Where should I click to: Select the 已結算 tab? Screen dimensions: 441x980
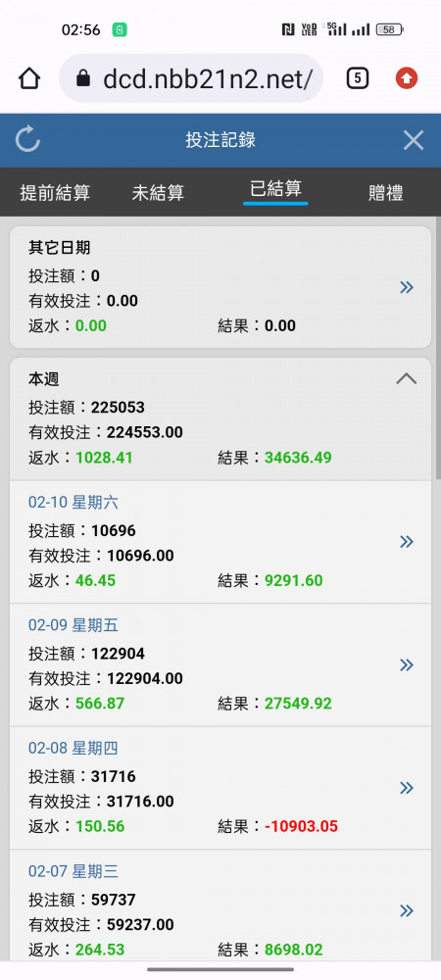[x=275, y=189]
